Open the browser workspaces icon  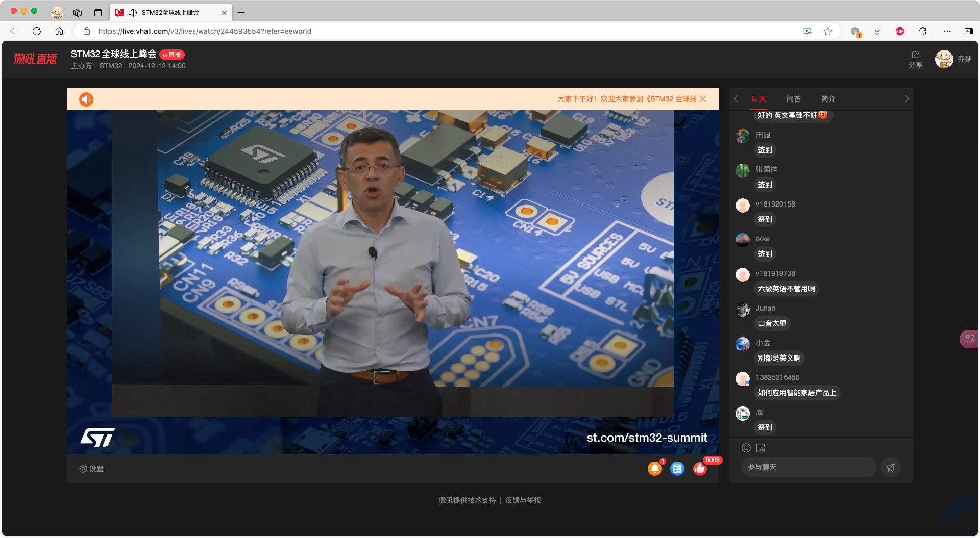pyautogui.click(x=78, y=13)
